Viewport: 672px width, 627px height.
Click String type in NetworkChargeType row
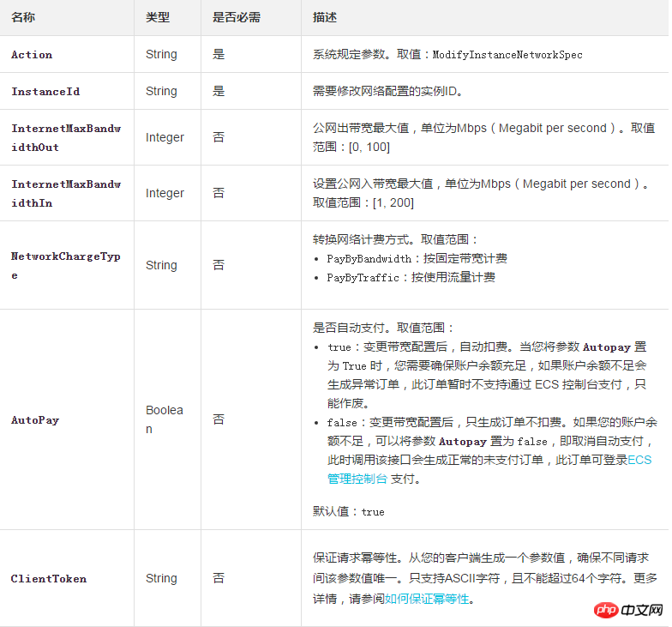(x=161, y=266)
